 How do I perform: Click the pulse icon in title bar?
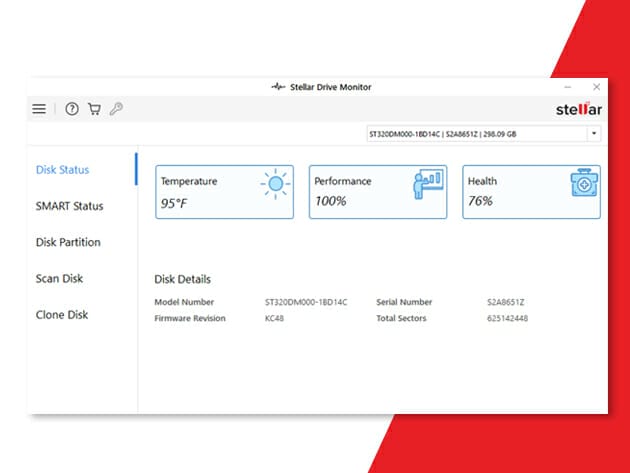click(x=278, y=87)
